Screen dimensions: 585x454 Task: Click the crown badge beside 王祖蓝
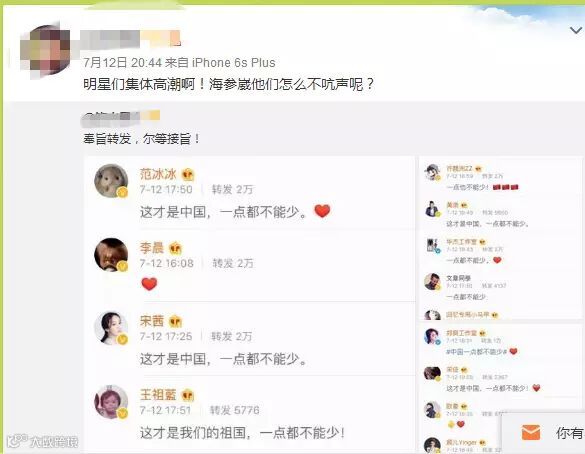pyautogui.click(x=188, y=395)
